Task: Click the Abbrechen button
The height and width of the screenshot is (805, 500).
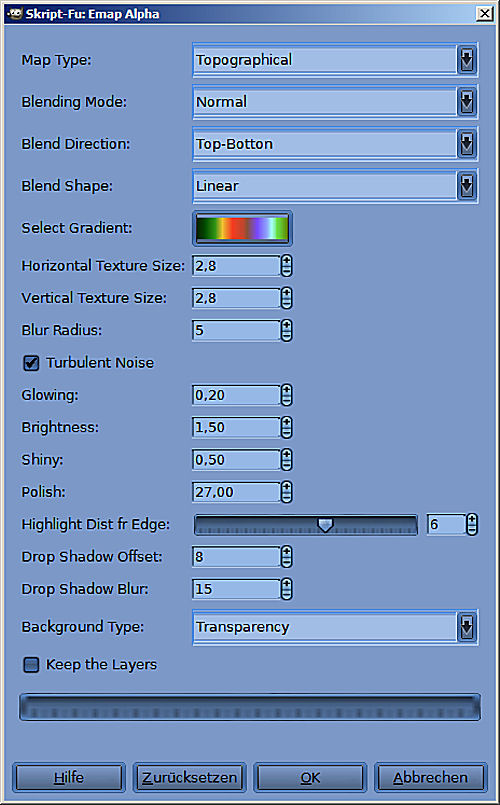Action: tap(430, 777)
